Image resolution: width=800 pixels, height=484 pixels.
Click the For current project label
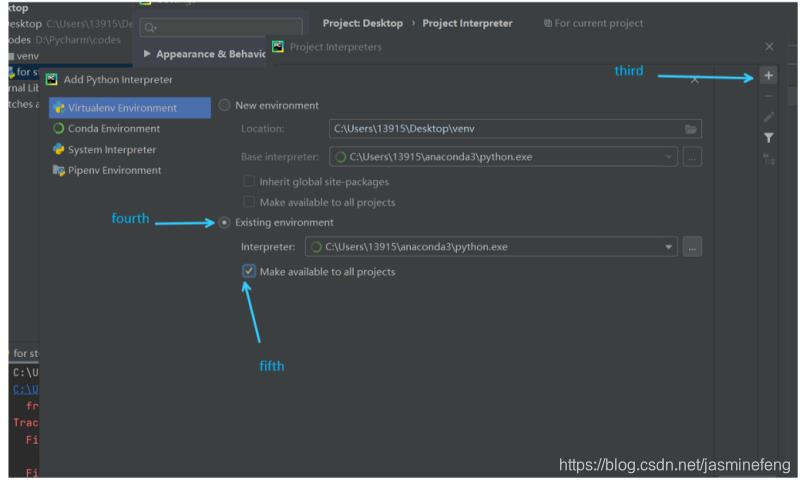coord(598,23)
